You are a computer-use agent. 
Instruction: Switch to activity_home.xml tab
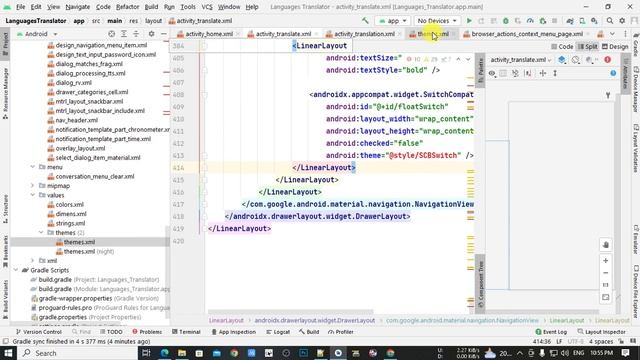pos(209,34)
